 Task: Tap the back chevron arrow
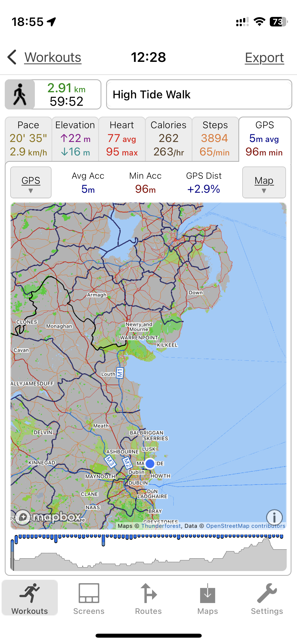point(12,57)
